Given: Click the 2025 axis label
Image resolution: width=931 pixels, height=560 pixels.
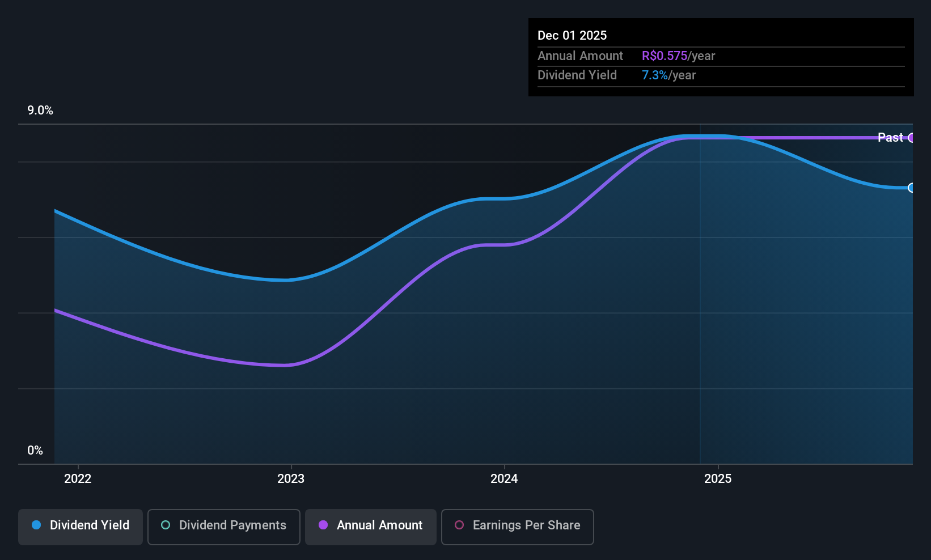Looking at the screenshot, I should tap(718, 479).
